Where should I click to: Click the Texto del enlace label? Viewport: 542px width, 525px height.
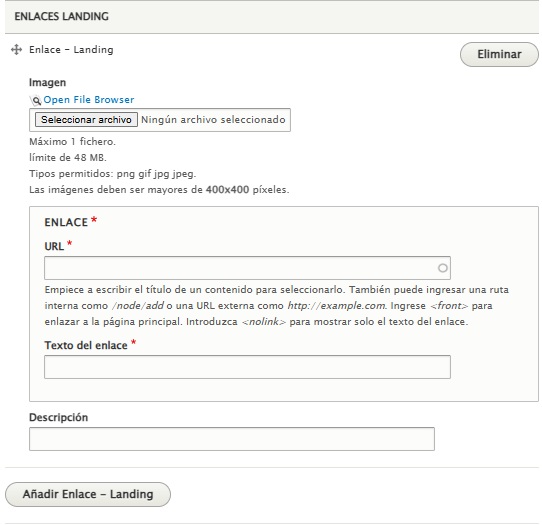click(x=86, y=345)
